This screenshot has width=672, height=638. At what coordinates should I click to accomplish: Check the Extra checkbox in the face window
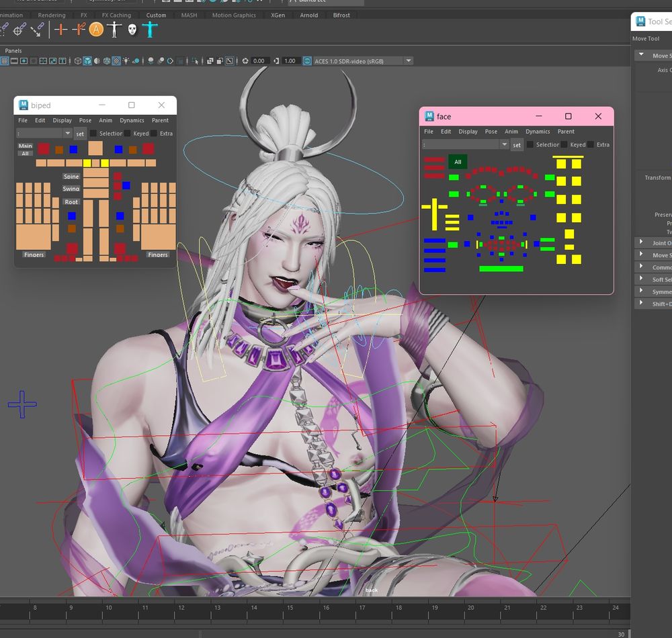coord(589,144)
